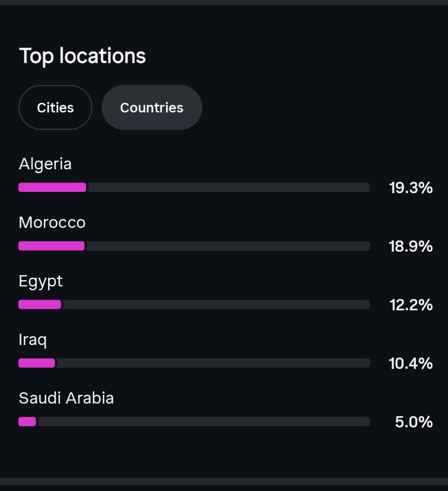This screenshot has height=491, width=448.
Task: Select the Countries tab
Action: click(x=152, y=107)
